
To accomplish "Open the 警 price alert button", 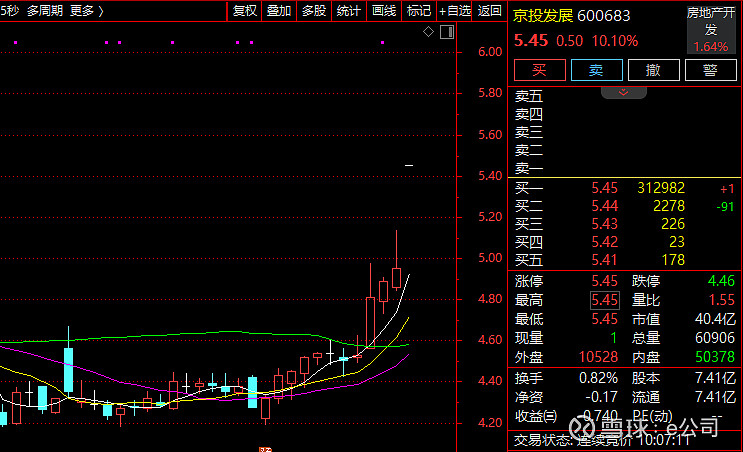I will coord(710,69).
